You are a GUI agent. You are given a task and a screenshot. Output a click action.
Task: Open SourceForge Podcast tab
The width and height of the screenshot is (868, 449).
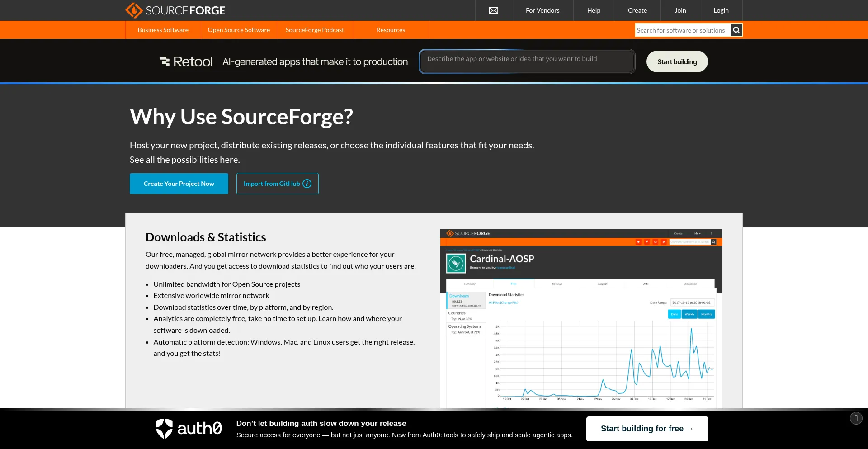pos(315,30)
